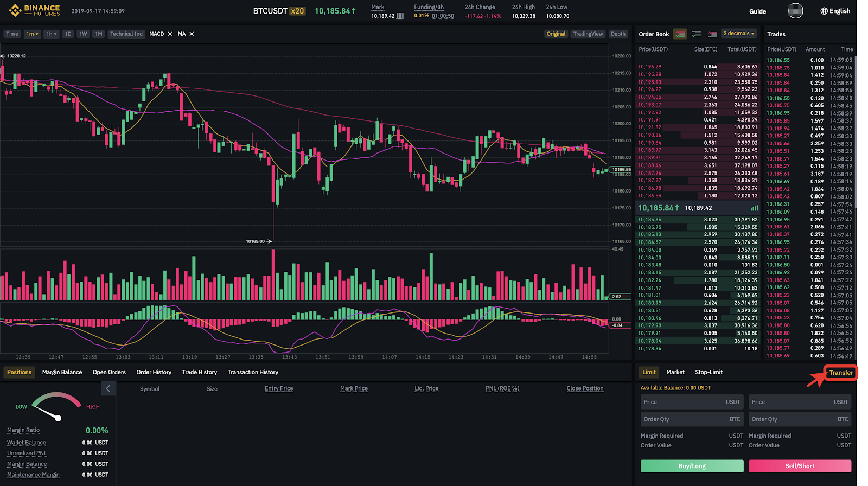Image resolution: width=868 pixels, height=486 pixels.
Task: Remove the MACD indicator
Action: pos(170,34)
